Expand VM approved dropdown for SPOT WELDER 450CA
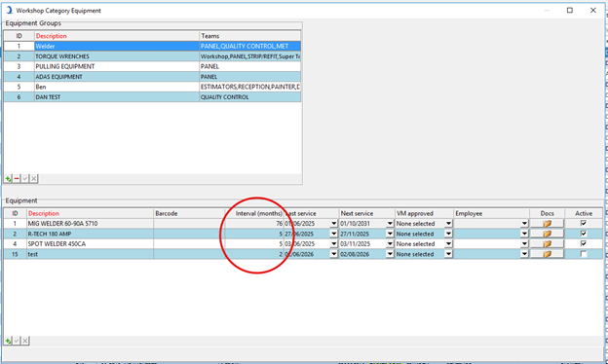The height and width of the screenshot is (364, 608). click(448, 244)
